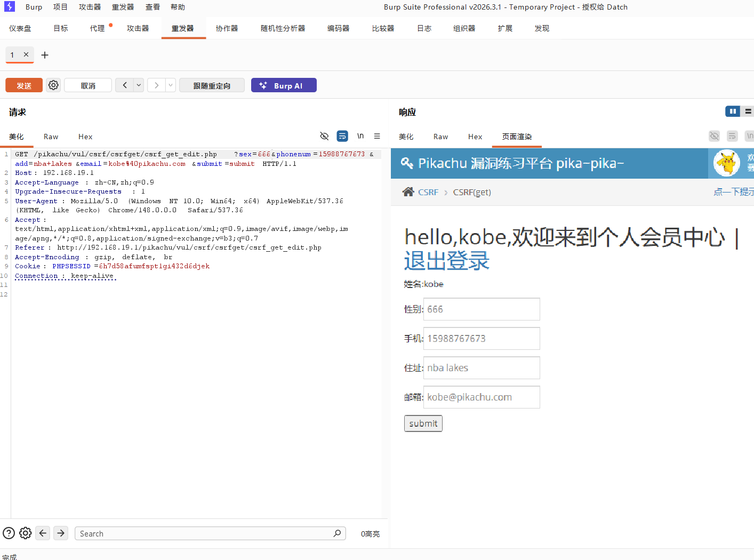Switch to 目标 target tab

61,28
